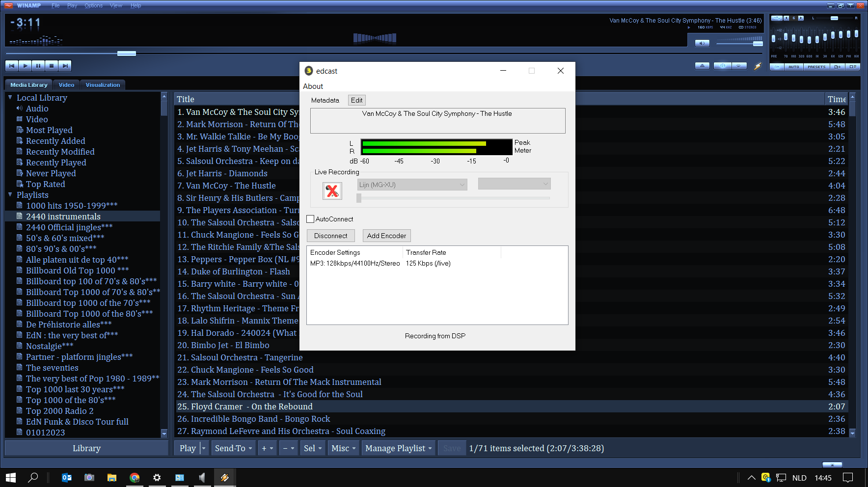Open the Options menu
The image size is (868, 487).
click(93, 5)
